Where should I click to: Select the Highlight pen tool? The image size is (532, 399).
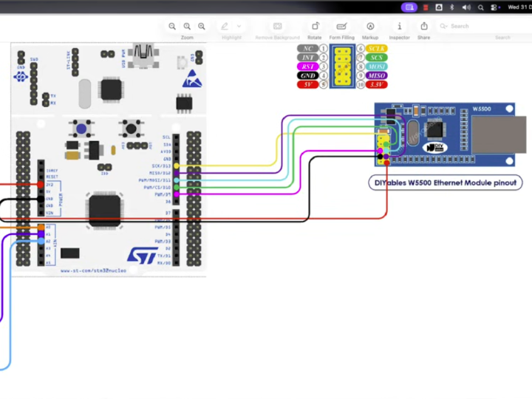click(x=225, y=26)
